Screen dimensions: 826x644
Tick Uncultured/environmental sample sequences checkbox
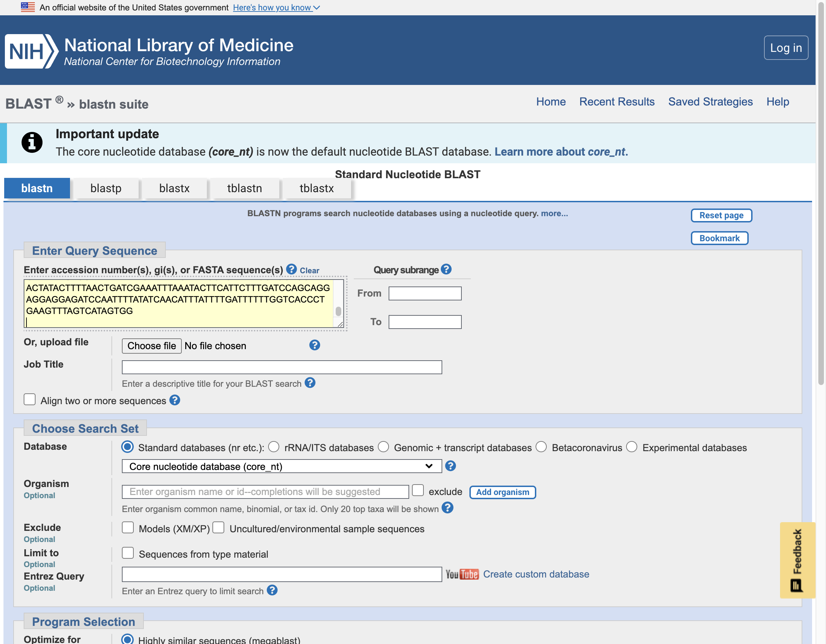(219, 527)
